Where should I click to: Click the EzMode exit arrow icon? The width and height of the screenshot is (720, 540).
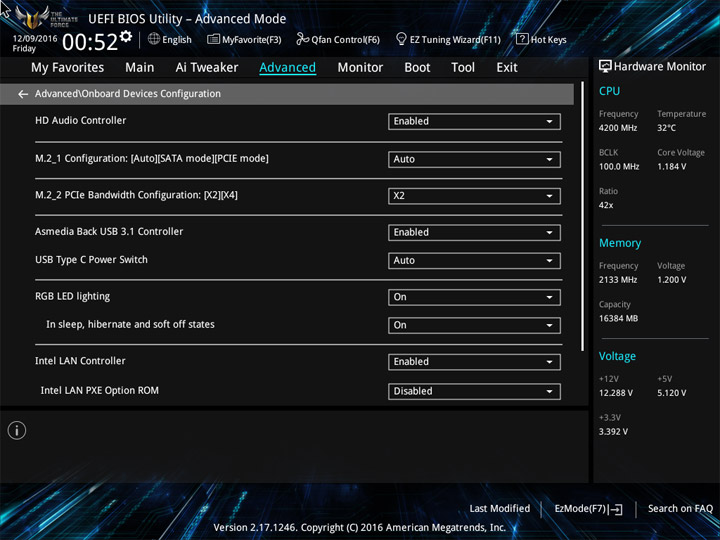click(616, 509)
